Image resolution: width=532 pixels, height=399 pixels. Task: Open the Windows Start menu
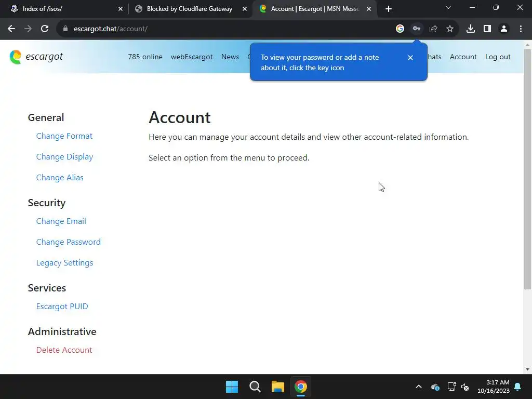click(x=232, y=387)
